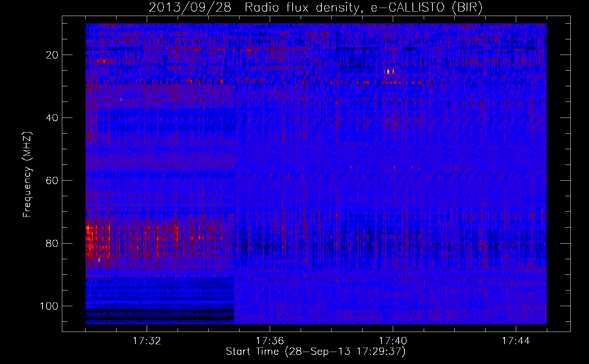Click the plot title '2013/09/28 Radio flux density, e-CALLISTO (BIR)'
Viewport: 589px width, 364px height.
coord(316,7)
